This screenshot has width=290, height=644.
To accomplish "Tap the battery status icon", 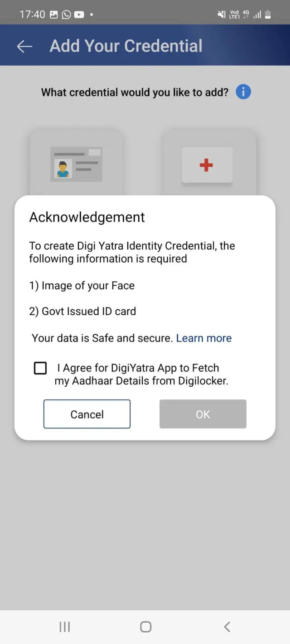I will 267,14.
